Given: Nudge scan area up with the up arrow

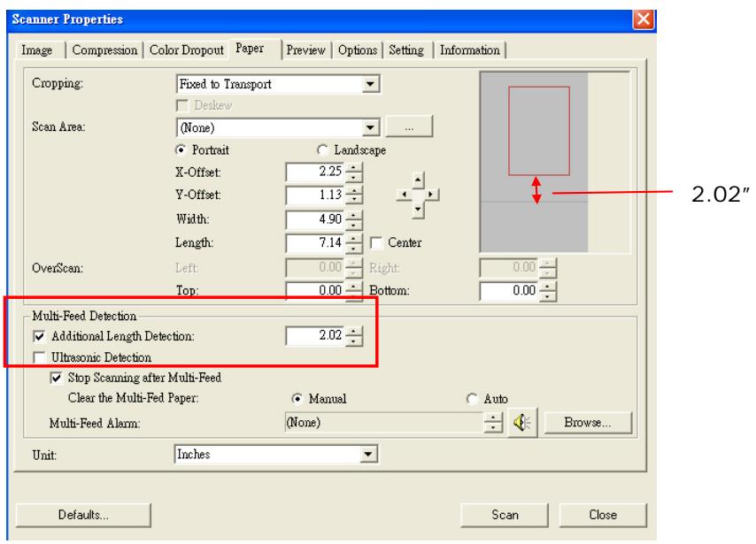Looking at the screenshot, I should pos(418,180).
